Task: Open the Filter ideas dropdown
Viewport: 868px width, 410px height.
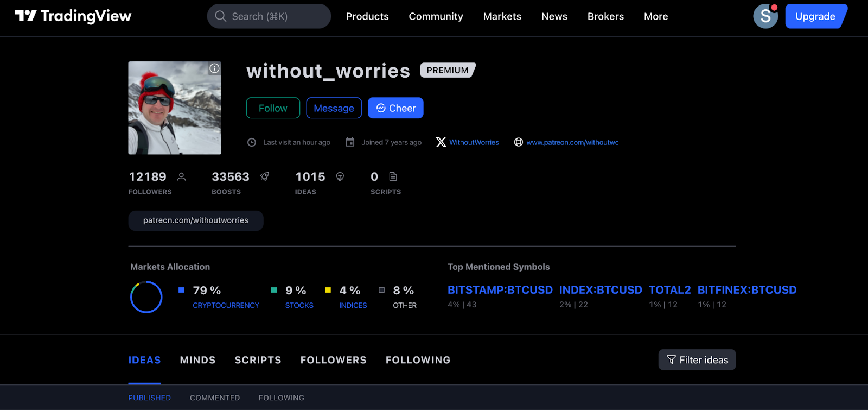Action: click(697, 360)
